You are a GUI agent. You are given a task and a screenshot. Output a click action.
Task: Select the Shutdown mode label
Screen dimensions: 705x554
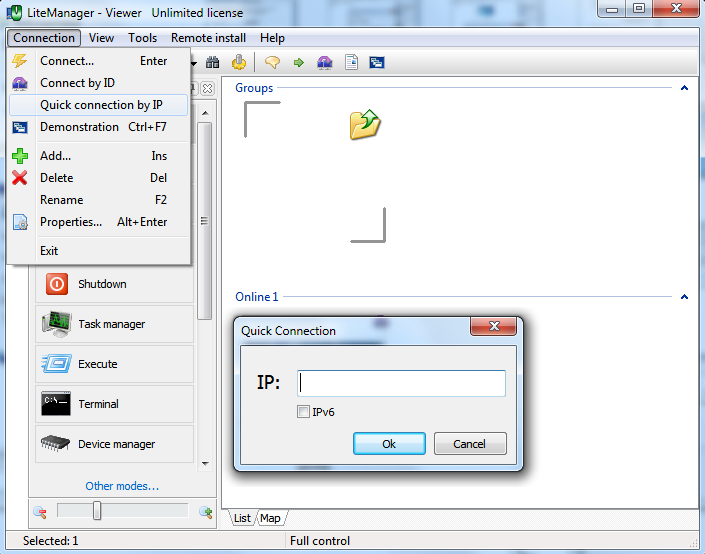pyautogui.click(x=102, y=284)
